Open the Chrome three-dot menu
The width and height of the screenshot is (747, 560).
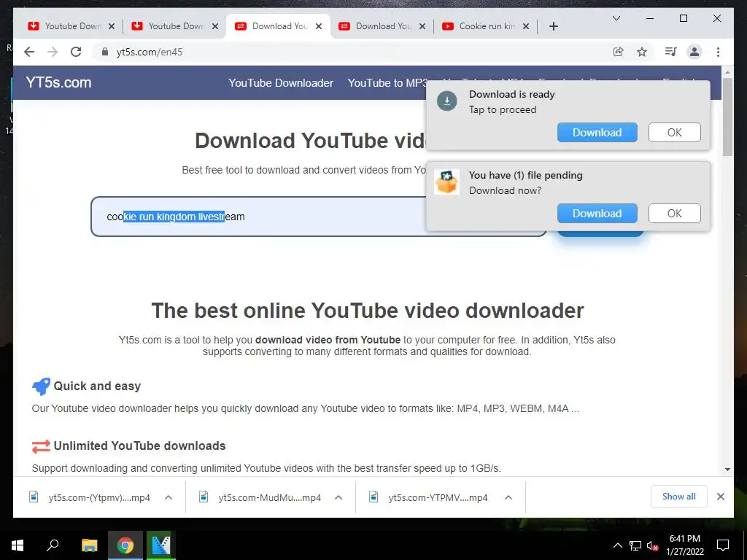pos(718,52)
